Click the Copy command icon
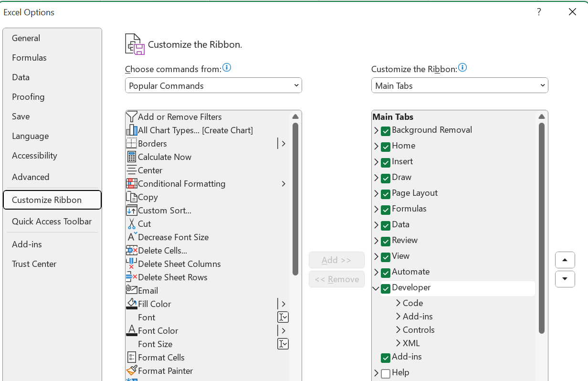 pyautogui.click(x=131, y=197)
